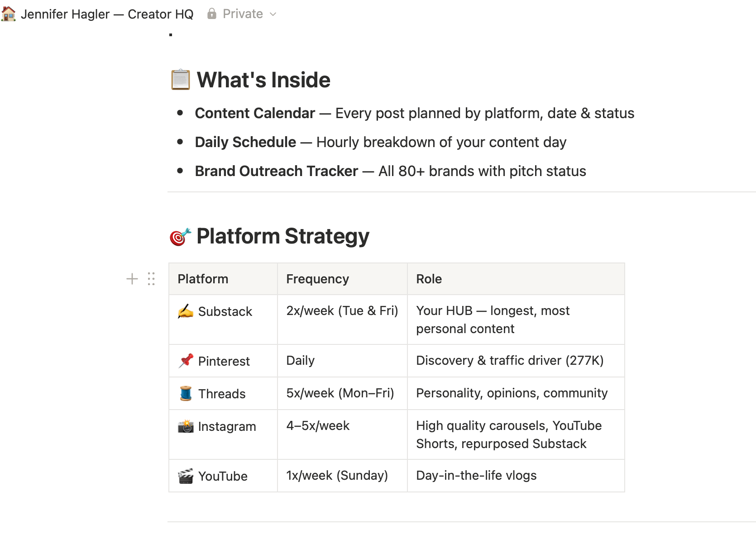This screenshot has width=756, height=544.
Task: Click the dart target emoji beside Platform Strategy
Action: (x=180, y=236)
